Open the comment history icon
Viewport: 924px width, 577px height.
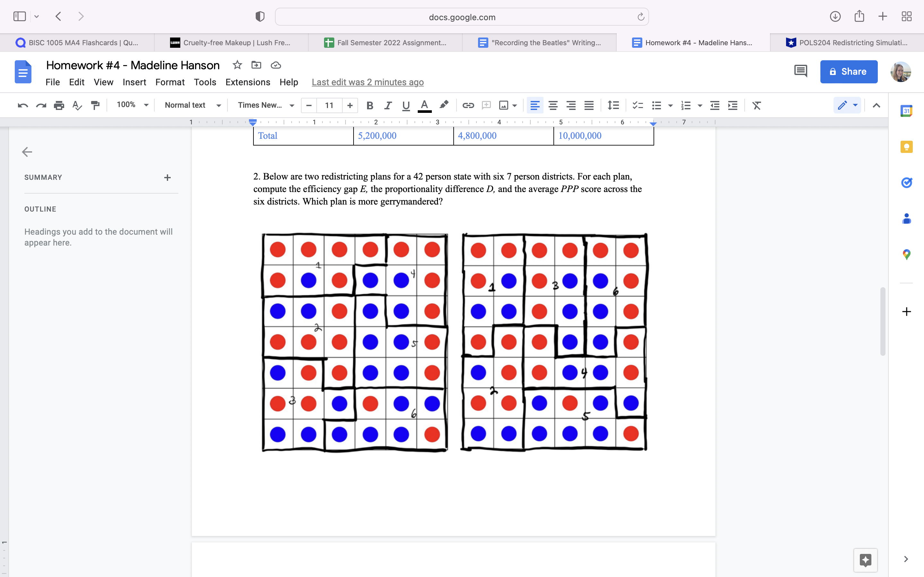point(800,71)
